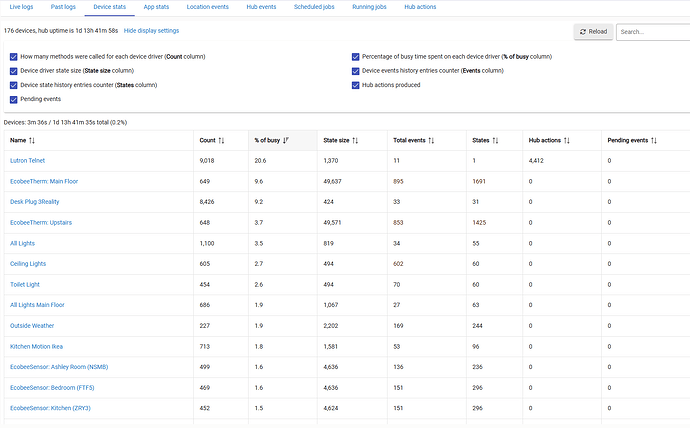Sort table by Name column arrows
This screenshot has height=428, width=690.
(x=32, y=141)
